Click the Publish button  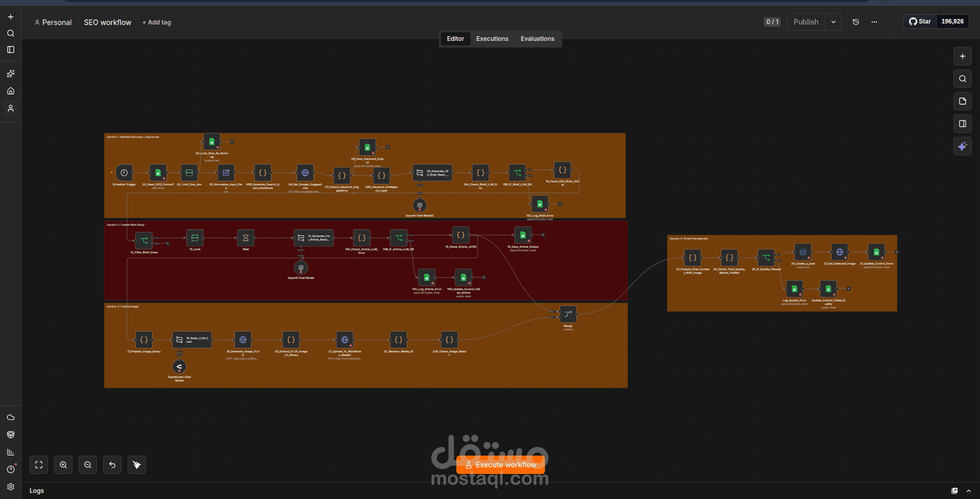pyautogui.click(x=806, y=22)
